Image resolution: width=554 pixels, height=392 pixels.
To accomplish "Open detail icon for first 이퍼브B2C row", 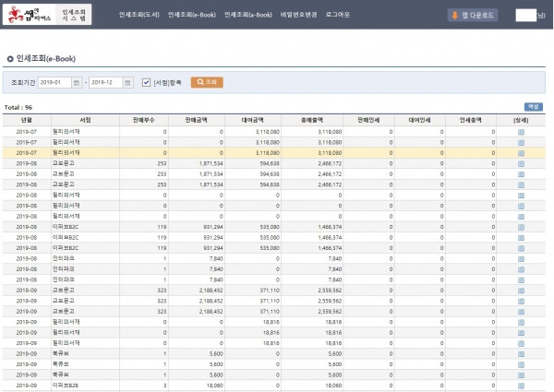I will pos(521,227).
